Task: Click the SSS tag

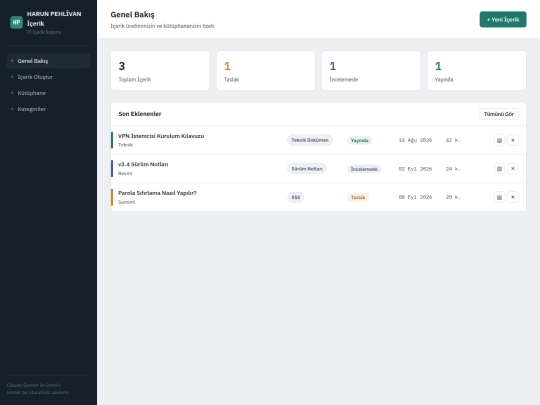Action: (295, 197)
